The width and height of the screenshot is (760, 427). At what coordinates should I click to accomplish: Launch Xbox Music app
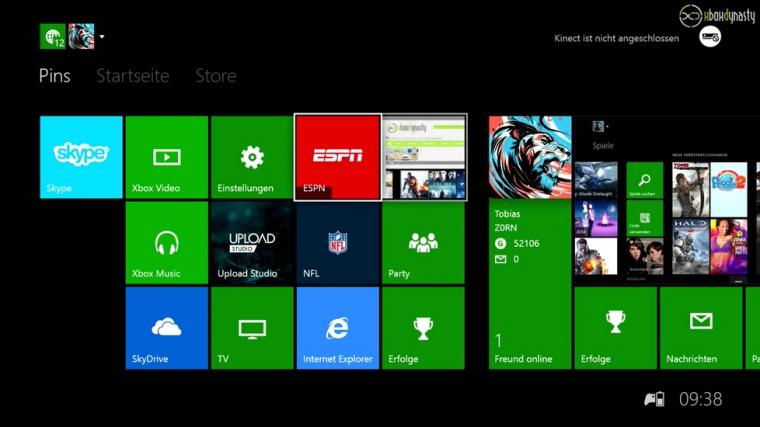pyautogui.click(x=167, y=243)
